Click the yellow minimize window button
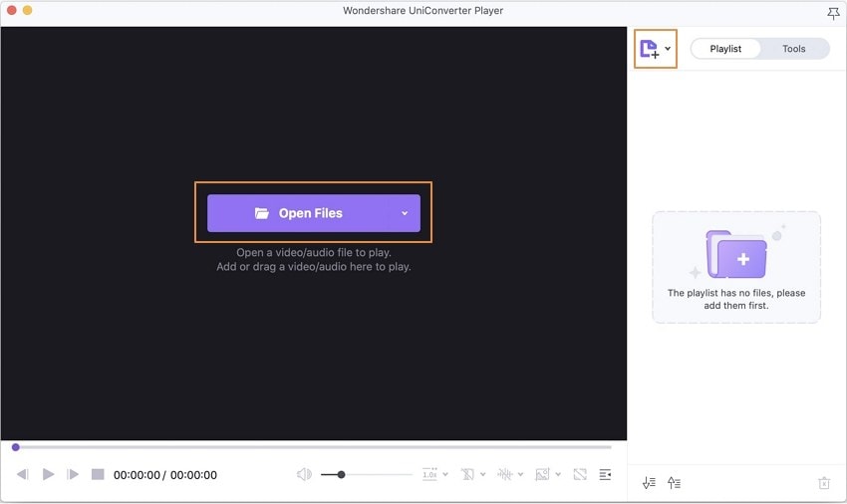The width and height of the screenshot is (847, 504). 28,10
